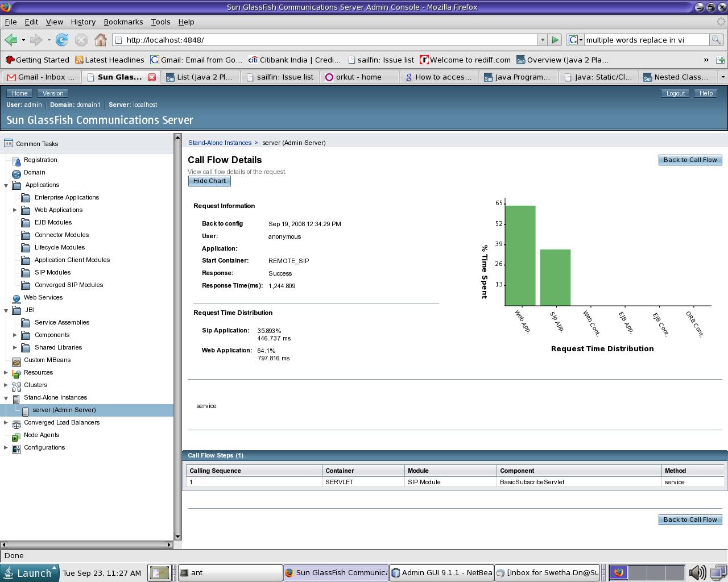Click the volume speaker icon in taskbar

[697, 572]
